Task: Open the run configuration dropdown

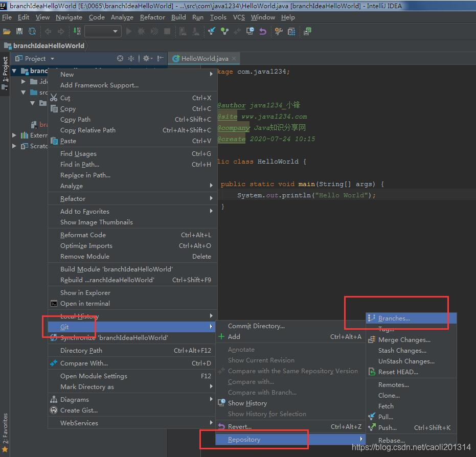Action: coord(103,31)
